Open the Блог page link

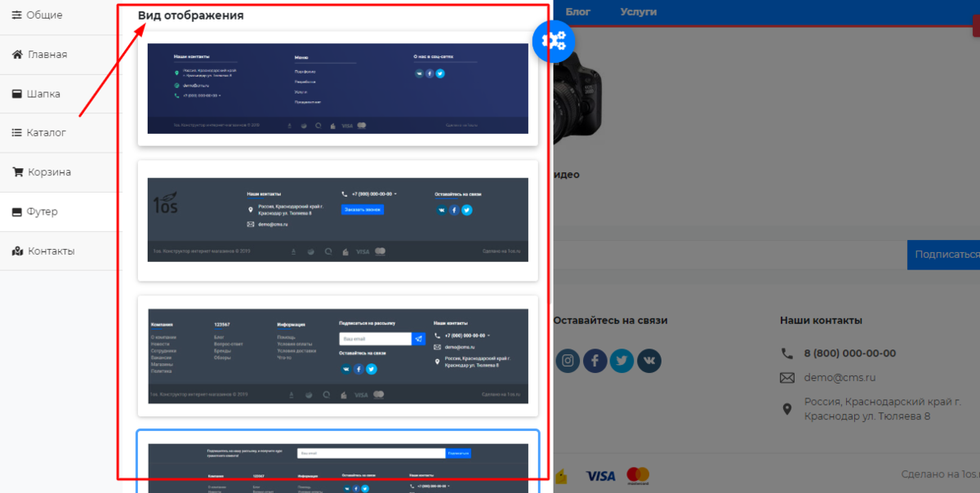tap(578, 11)
